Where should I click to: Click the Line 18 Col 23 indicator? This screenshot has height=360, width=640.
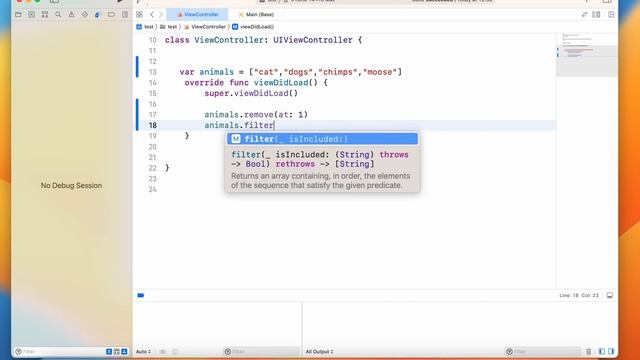pyautogui.click(x=579, y=295)
